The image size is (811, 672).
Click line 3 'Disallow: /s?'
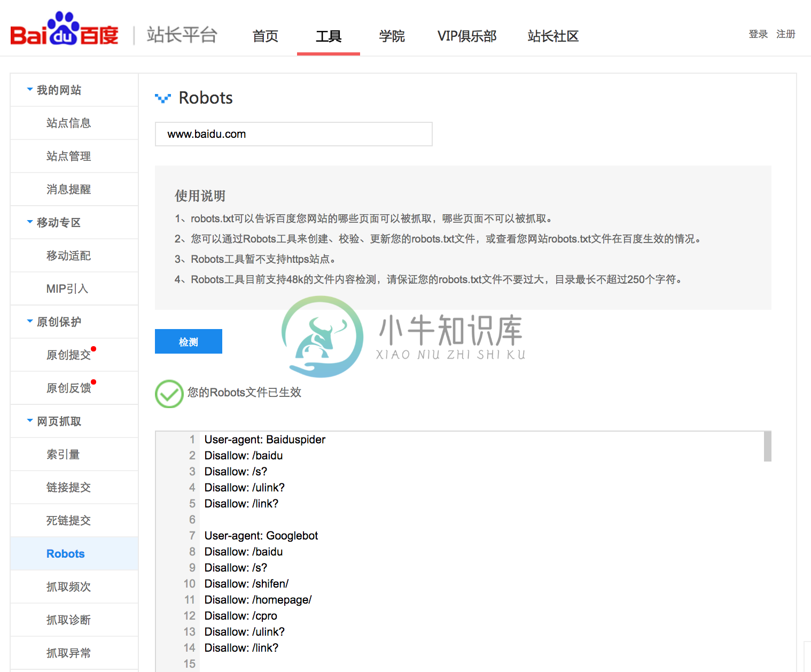[236, 471]
